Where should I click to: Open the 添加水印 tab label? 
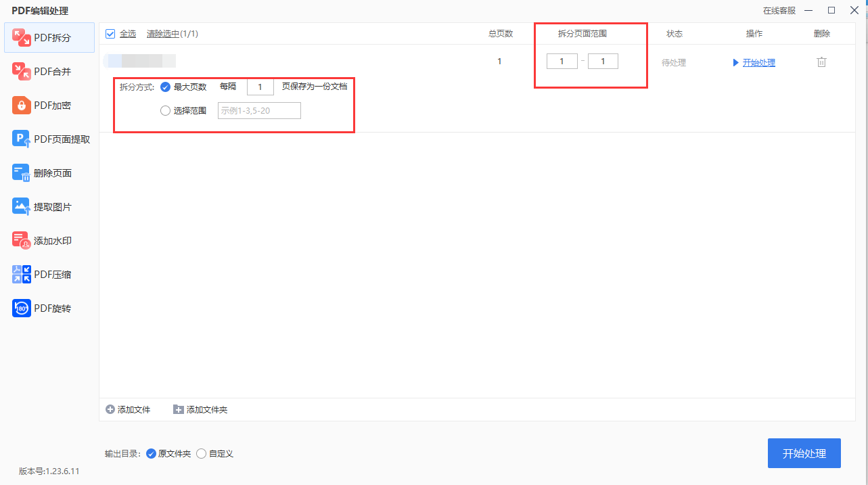coord(53,241)
